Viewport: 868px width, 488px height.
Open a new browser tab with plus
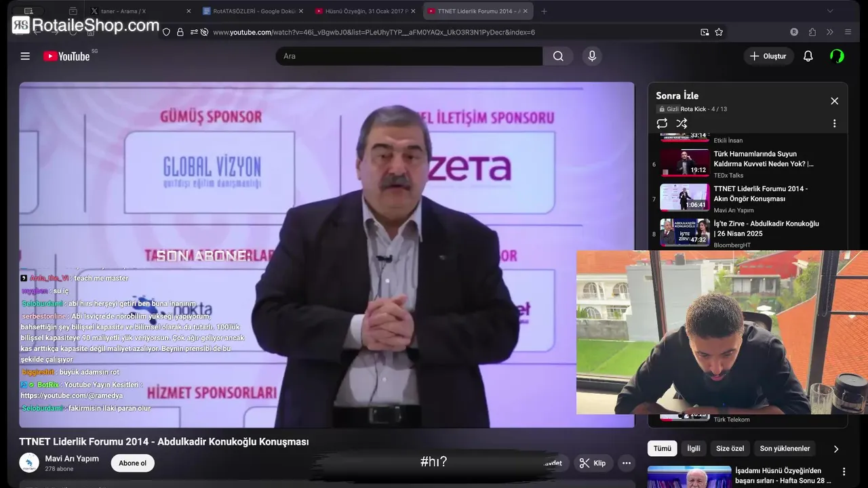coord(544,12)
